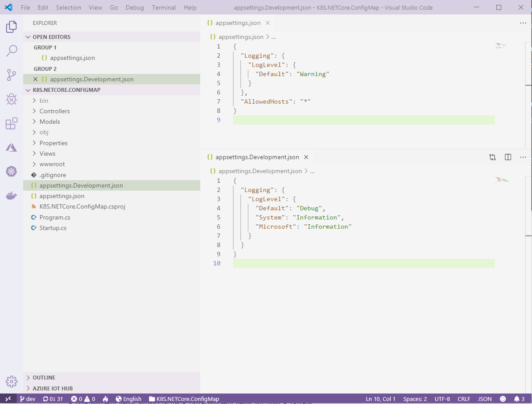Open More Actions menu of lower editor group
The height and width of the screenshot is (404, 532).
(x=523, y=157)
